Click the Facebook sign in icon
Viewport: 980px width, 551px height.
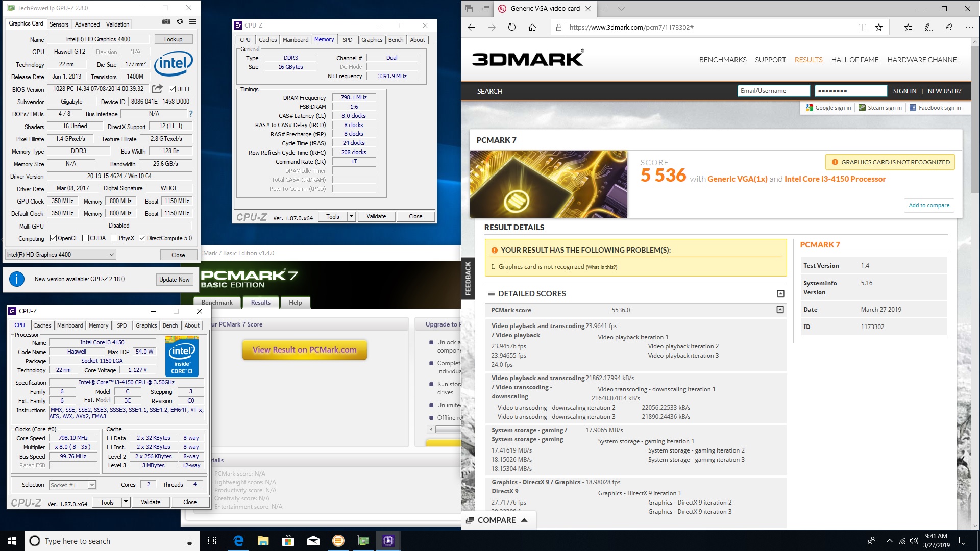(913, 108)
